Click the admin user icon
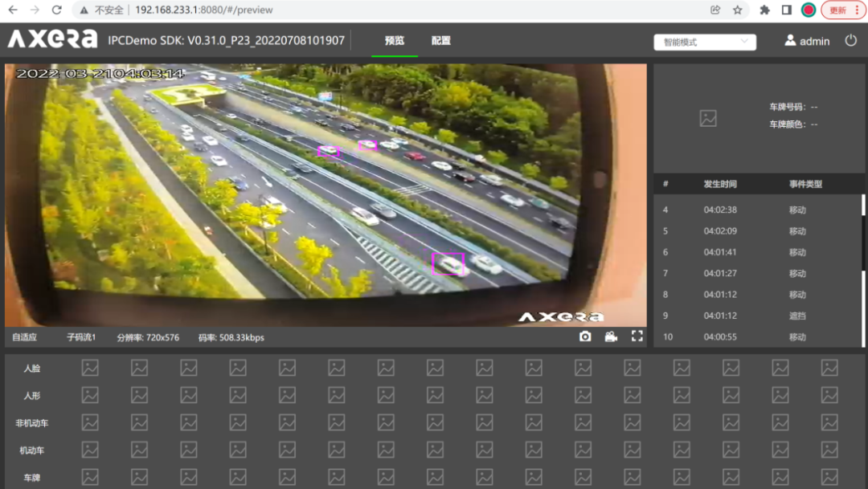Image resolution: width=868 pixels, height=489 pixels. click(790, 41)
